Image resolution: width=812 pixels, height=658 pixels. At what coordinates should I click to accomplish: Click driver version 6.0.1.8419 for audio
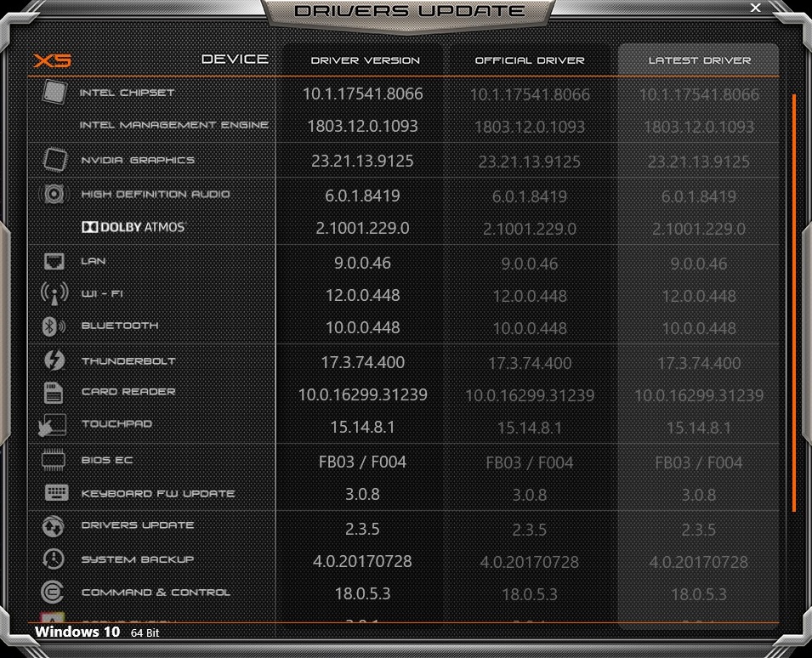362,196
